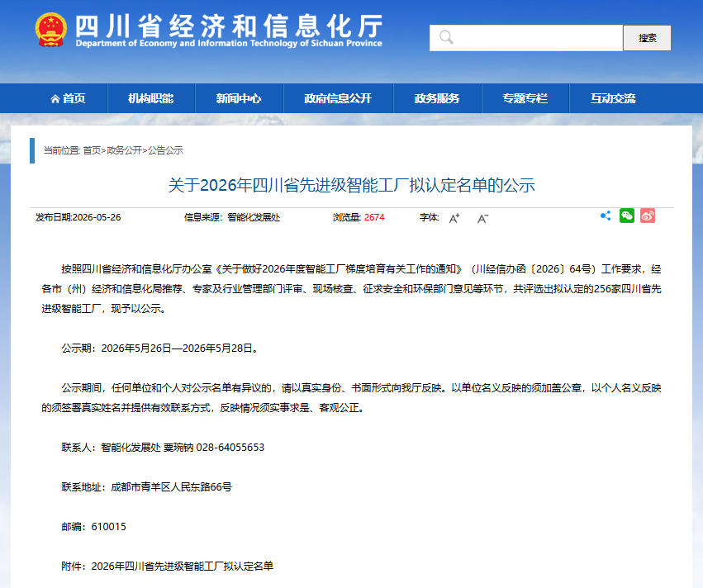Click the 搜索 search button

click(647, 38)
